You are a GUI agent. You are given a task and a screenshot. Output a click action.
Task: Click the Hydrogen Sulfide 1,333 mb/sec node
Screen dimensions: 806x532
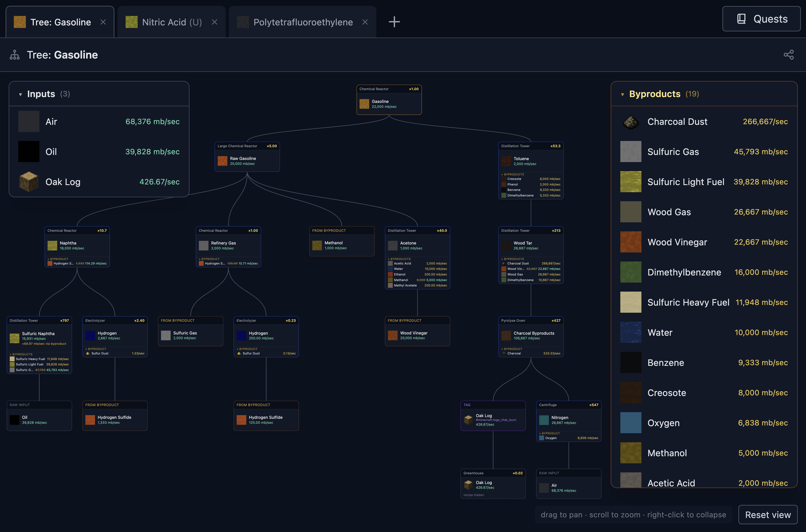[115, 416]
